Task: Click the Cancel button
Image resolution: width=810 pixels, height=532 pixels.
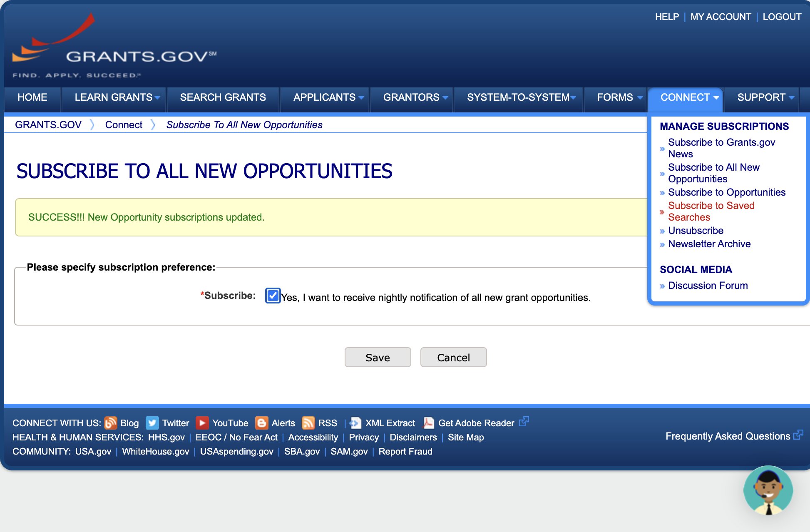Action: point(453,358)
